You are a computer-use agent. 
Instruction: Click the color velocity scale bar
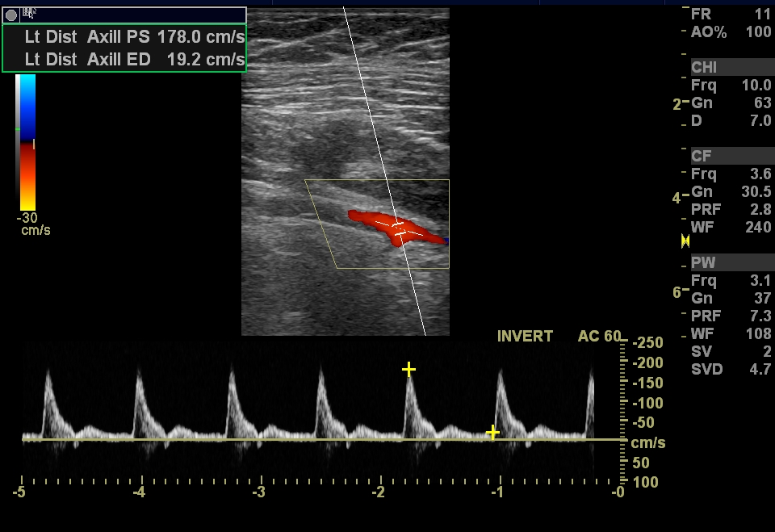(27, 141)
